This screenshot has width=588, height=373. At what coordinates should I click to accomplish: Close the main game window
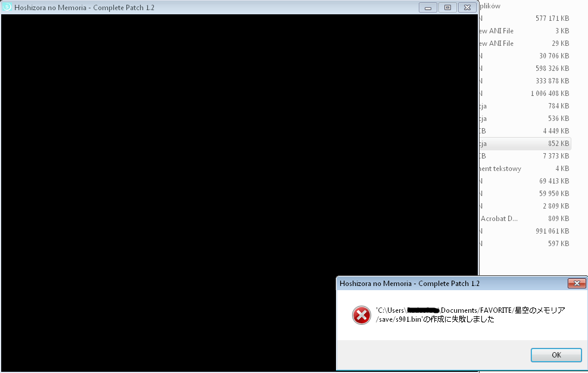click(x=468, y=7)
